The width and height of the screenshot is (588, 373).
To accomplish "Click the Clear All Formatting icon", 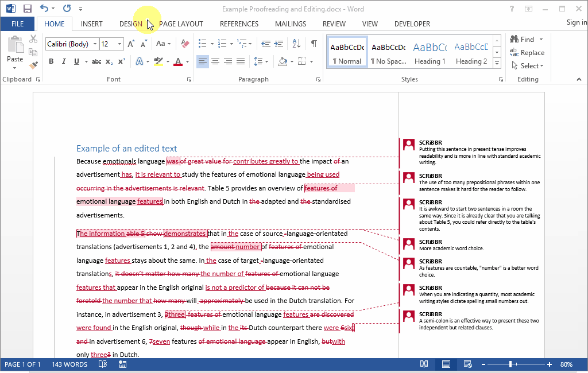I will [x=185, y=44].
